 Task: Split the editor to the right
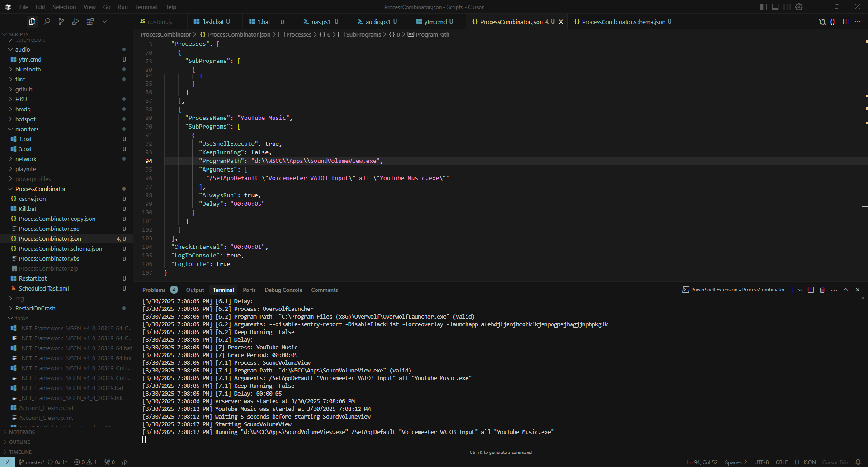[x=846, y=22]
